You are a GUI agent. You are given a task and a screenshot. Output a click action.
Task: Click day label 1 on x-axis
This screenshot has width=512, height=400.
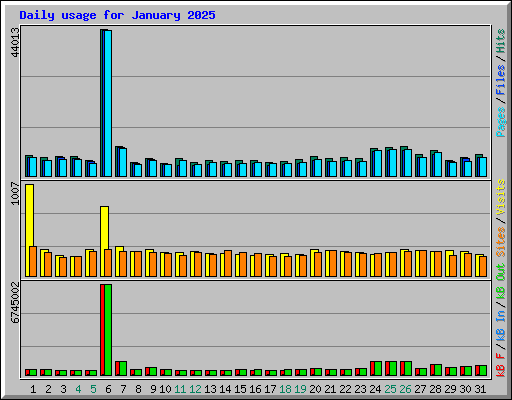point(33,389)
